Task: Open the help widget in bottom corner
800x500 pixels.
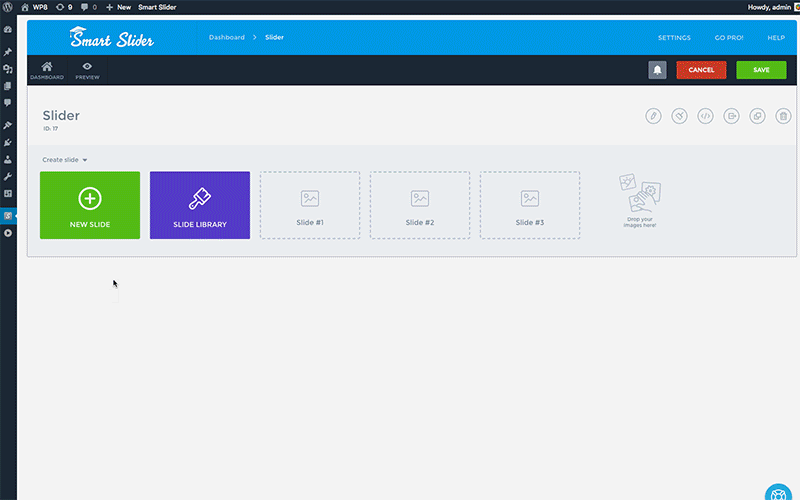Action: click(x=779, y=493)
